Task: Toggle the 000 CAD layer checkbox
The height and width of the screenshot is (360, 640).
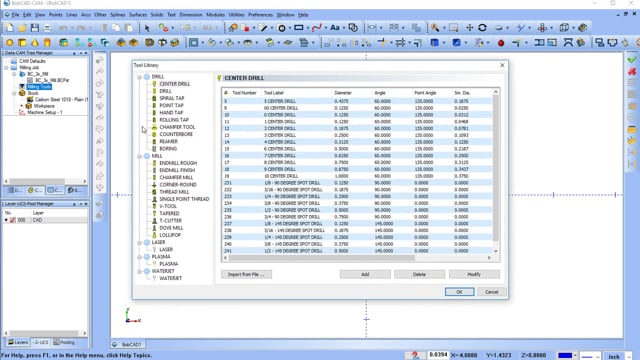Action: click(13, 220)
